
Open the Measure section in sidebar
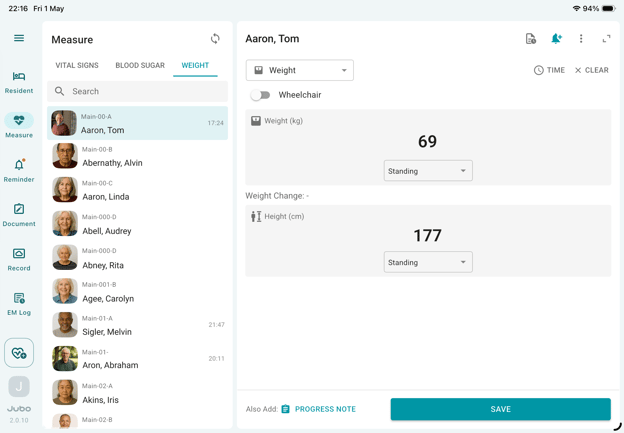[x=19, y=125]
